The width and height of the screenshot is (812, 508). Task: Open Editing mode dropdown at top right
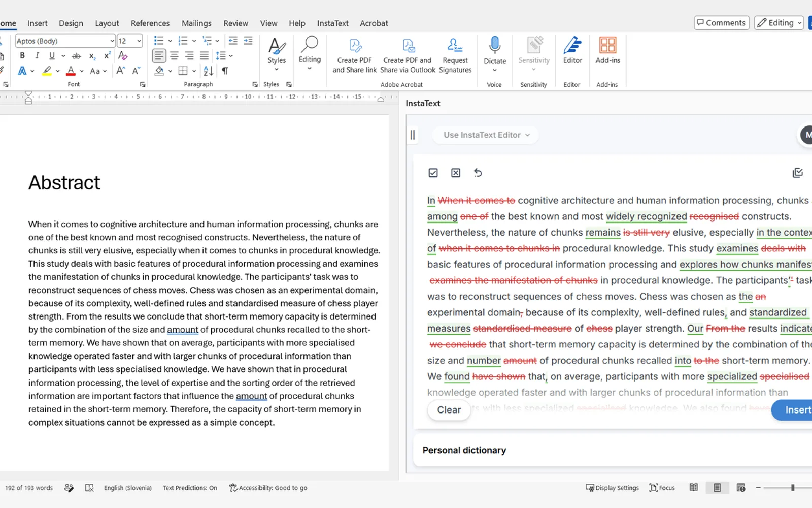[x=780, y=23]
